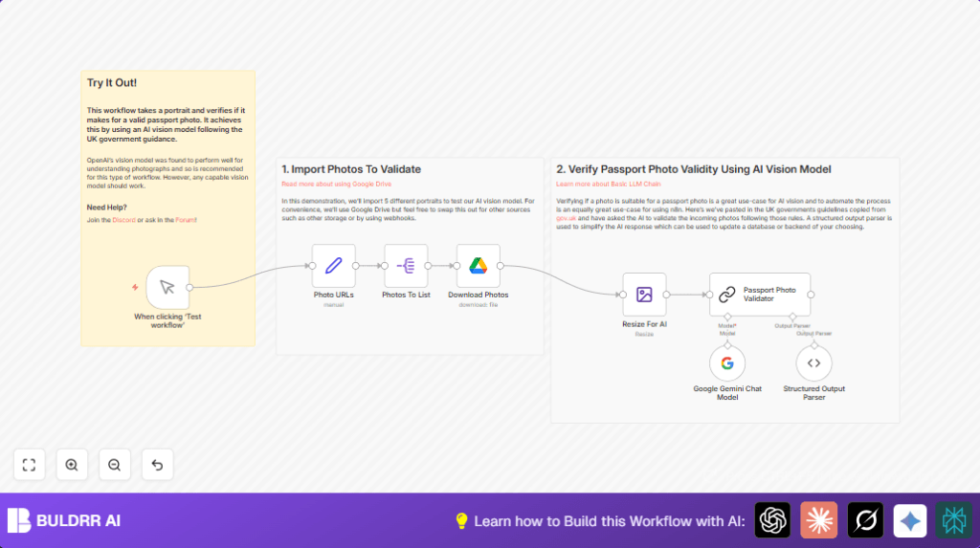Open the Forum link in Need Help

tap(186, 221)
